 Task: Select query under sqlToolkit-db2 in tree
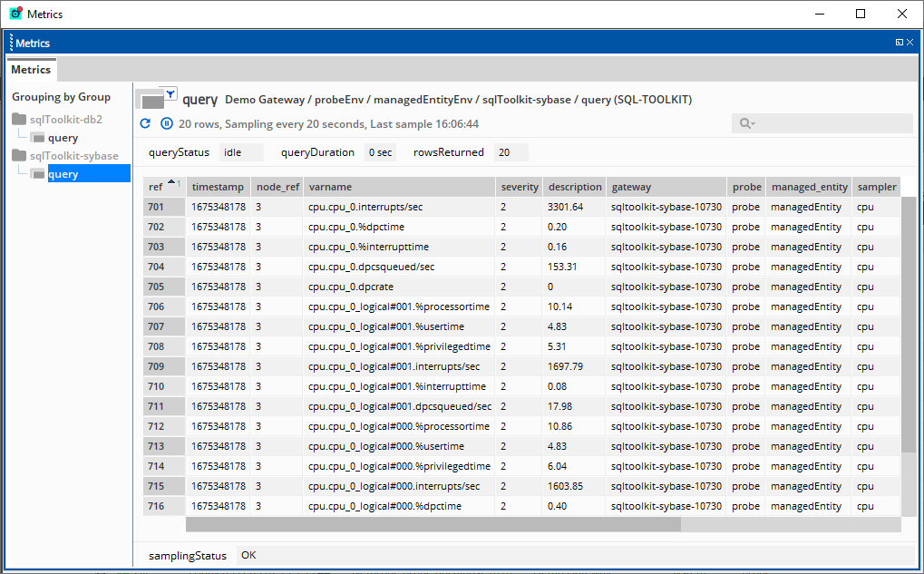[x=63, y=138]
